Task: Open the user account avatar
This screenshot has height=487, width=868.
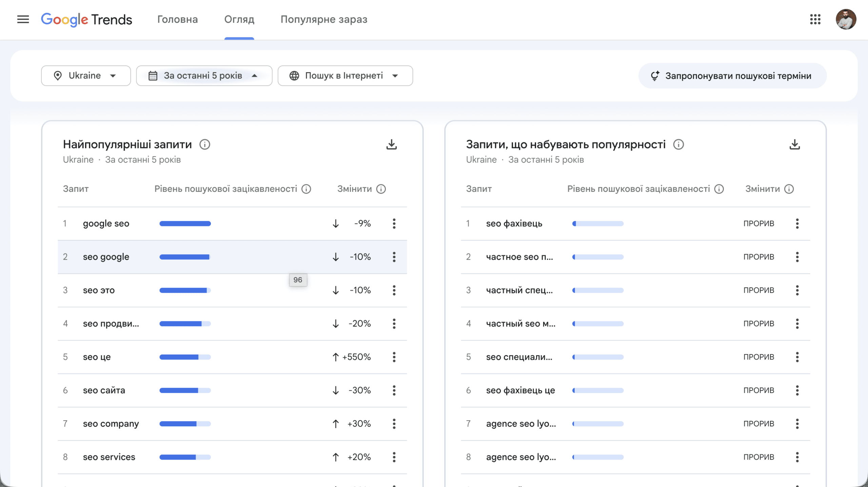Action: (846, 19)
